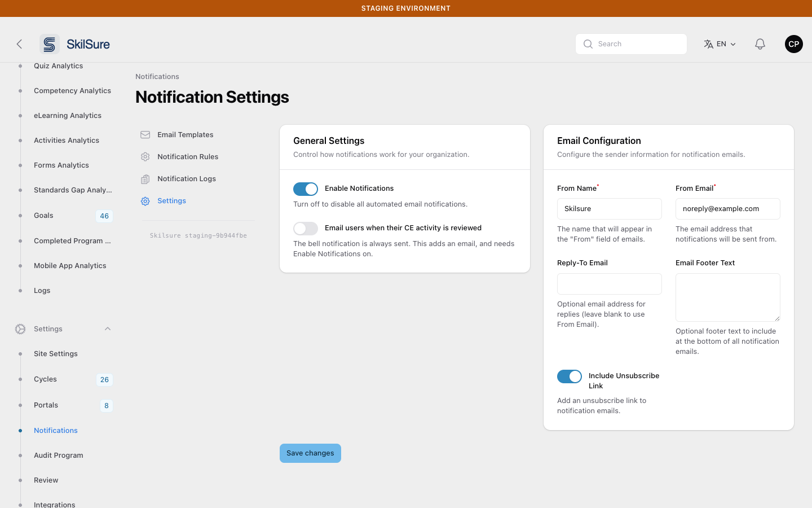Image resolution: width=812 pixels, height=508 pixels.
Task: Click the blue Settings gear icon
Action: (145, 201)
